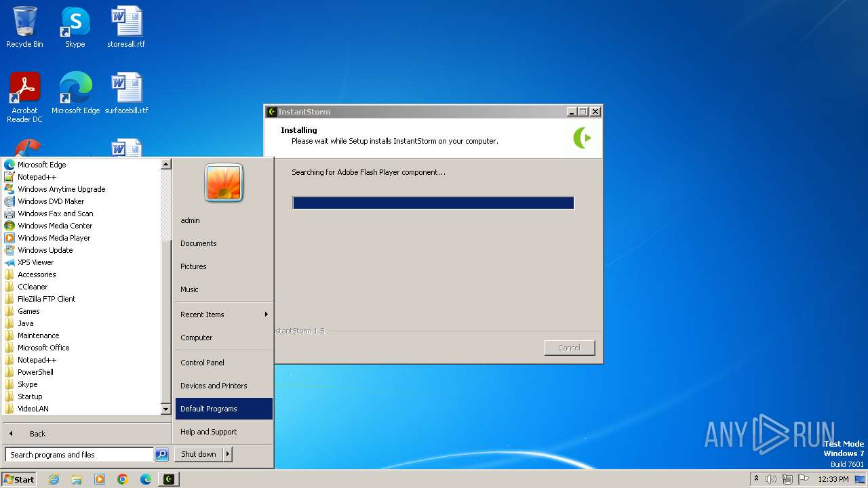Image resolution: width=868 pixels, height=488 pixels.
Task: Click the InstantStorm title bar icon
Action: [272, 112]
